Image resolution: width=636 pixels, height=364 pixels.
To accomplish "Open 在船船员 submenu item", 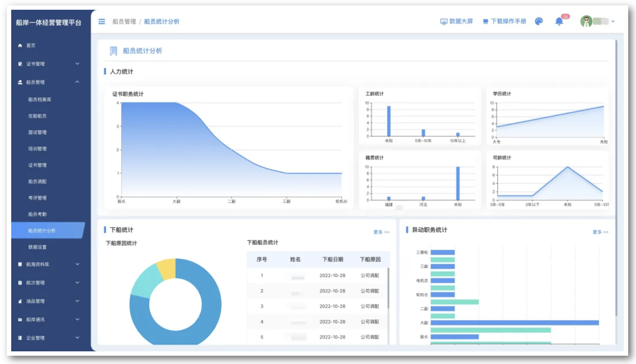I will 37,116.
